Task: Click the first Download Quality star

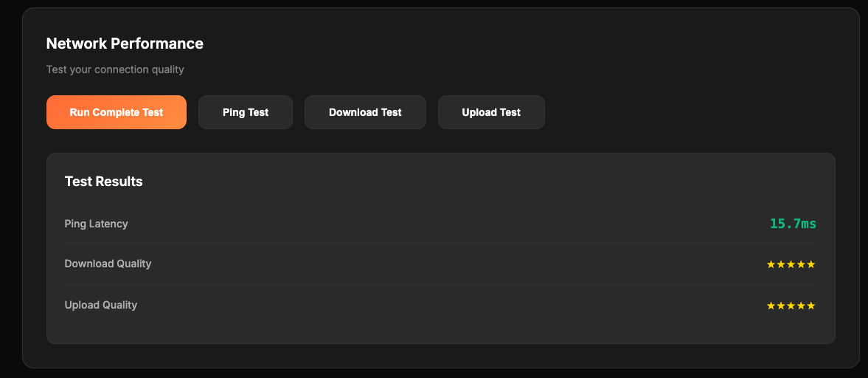Action: click(771, 264)
